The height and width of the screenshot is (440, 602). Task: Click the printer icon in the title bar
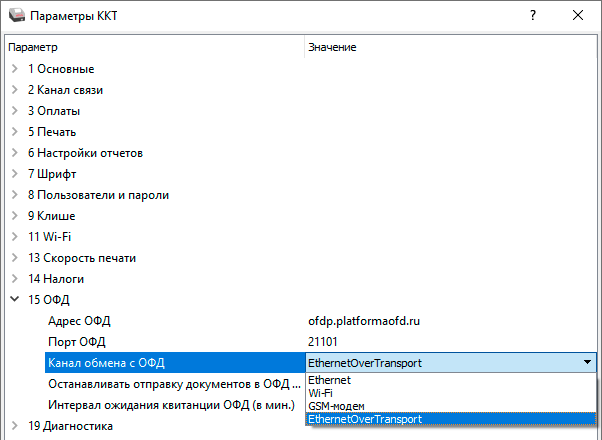(16, 16)
